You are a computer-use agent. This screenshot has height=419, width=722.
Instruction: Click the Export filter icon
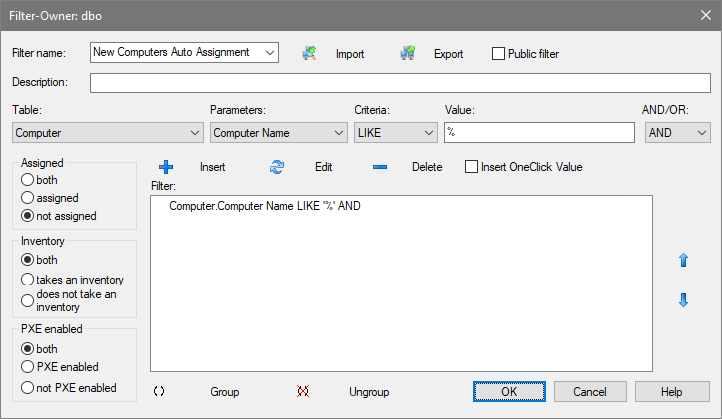408,53
